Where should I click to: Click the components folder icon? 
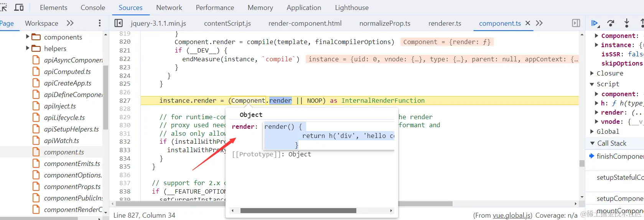pos(36,37)
